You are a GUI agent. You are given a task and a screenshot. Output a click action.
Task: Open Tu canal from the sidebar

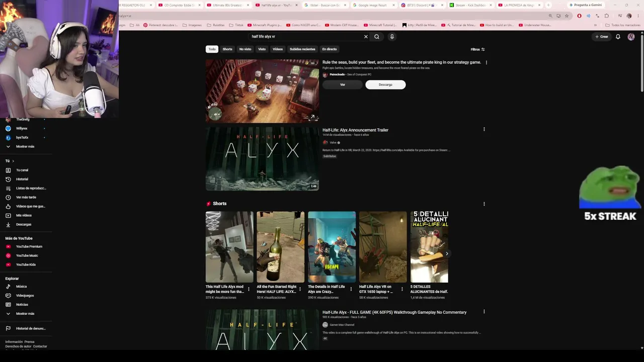tap(22, 170)
